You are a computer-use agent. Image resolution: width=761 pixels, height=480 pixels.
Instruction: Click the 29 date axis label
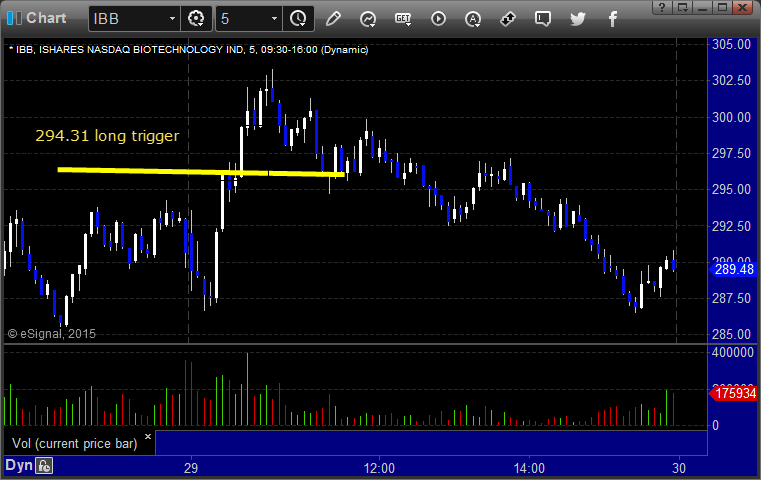pos(191,468)
